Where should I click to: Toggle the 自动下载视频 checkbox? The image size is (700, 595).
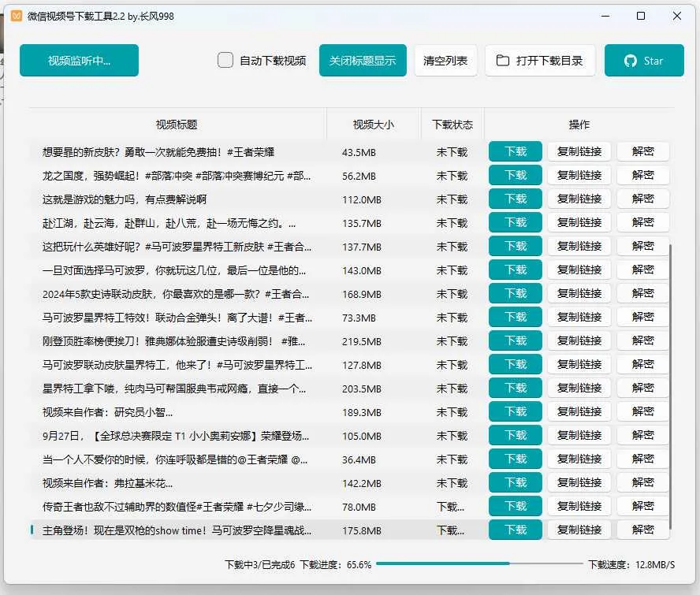(x=225, y=60)
